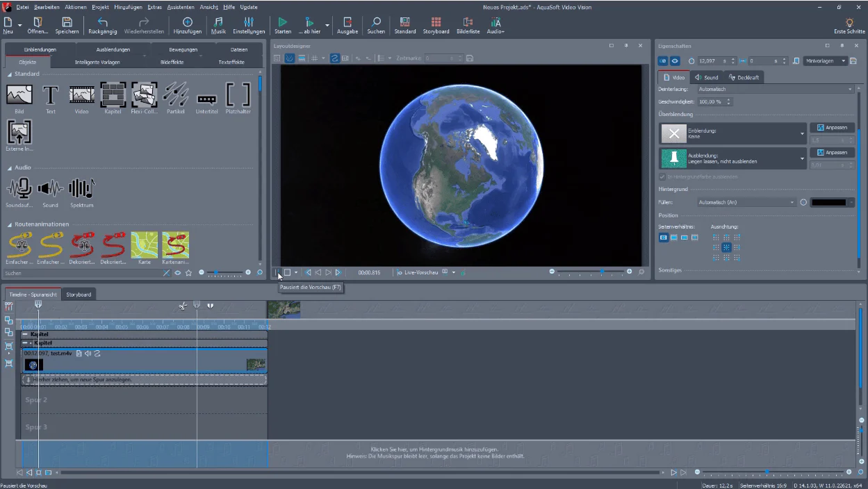Open the Deinterlacing dropdown
This screenshot has height=489, width=868.
click(x=776, y=90)
